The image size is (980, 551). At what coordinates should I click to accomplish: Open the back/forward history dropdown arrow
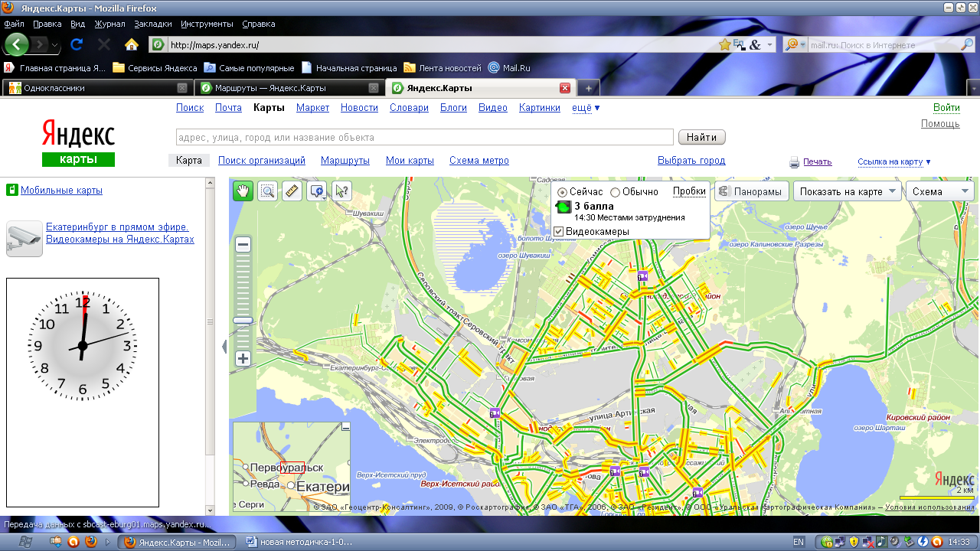55,45
